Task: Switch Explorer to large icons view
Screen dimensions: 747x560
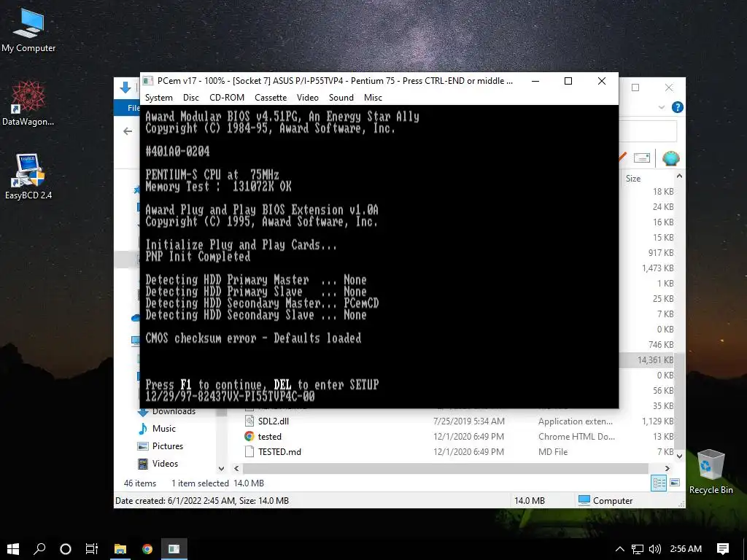Action: (675, 483)
